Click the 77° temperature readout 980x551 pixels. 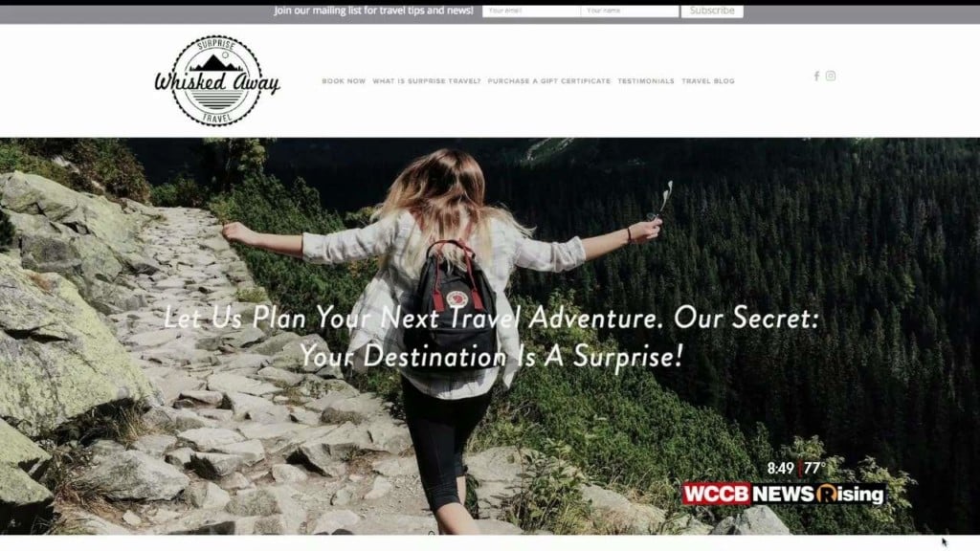(814, 468)
